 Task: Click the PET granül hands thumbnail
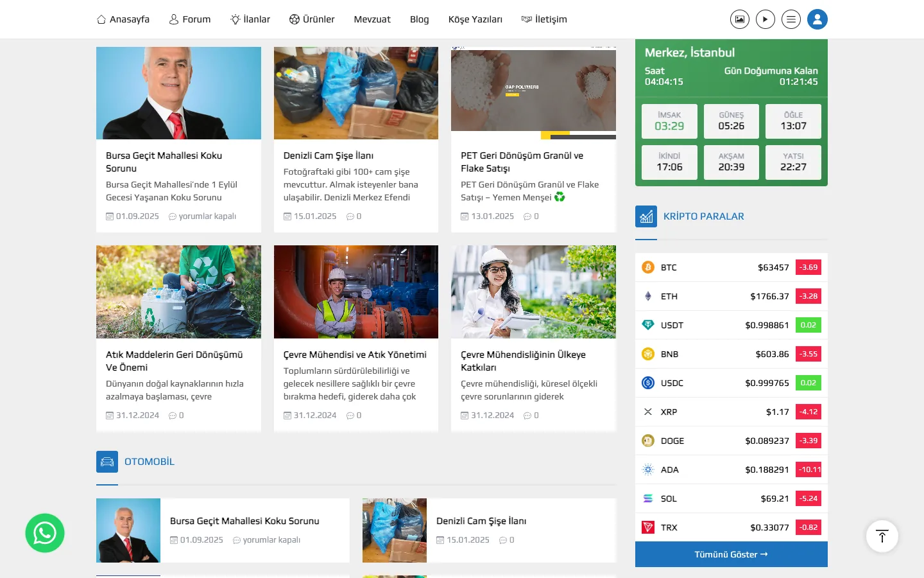[x=533, y=93]
